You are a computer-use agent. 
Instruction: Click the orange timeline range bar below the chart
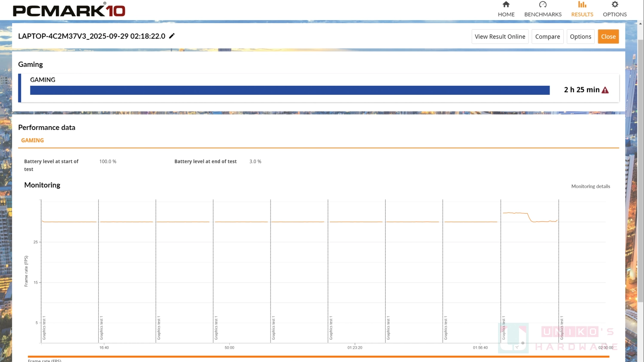[318, 356]
